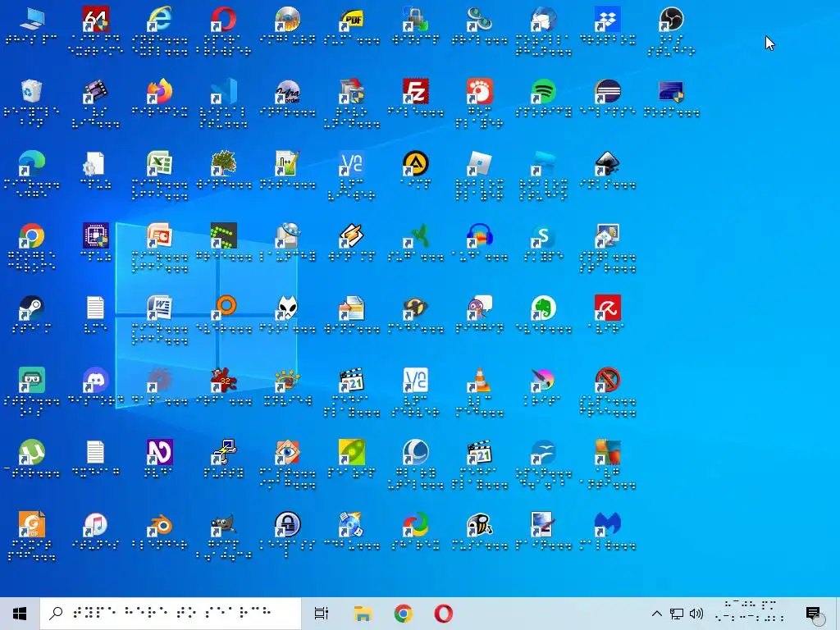Open KeePass padlock shortcut
The width and height of the screenshot is (840, 630).
click(x=288, y=524)
